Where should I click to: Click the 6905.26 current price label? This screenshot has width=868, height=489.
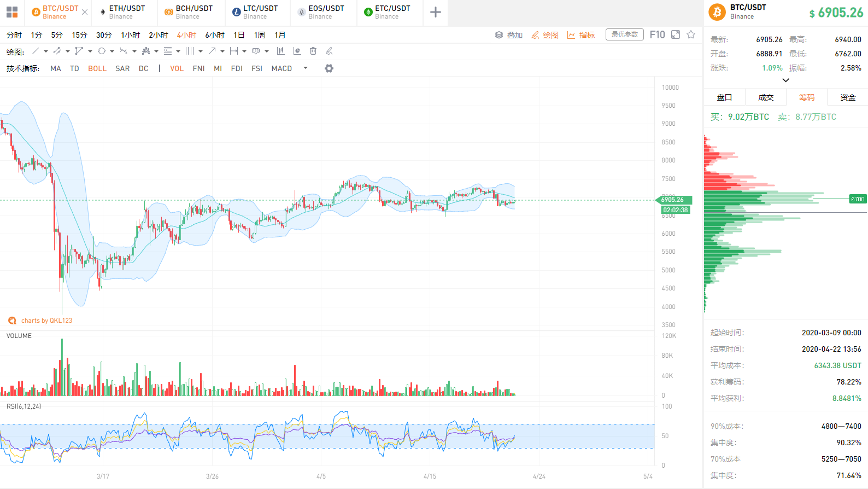click(x=674, y=200)
